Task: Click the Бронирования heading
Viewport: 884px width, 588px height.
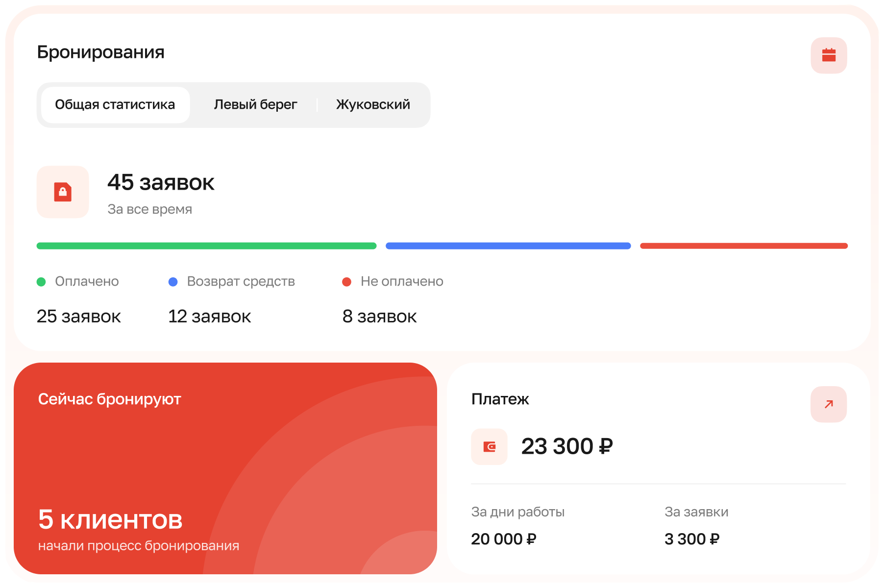Action: point(100,52)
